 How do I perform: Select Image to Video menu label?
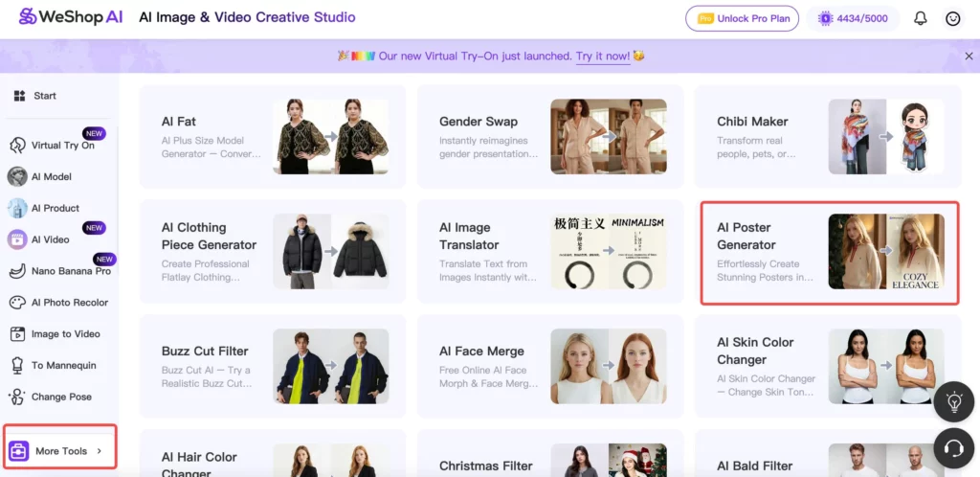[66, 334]
